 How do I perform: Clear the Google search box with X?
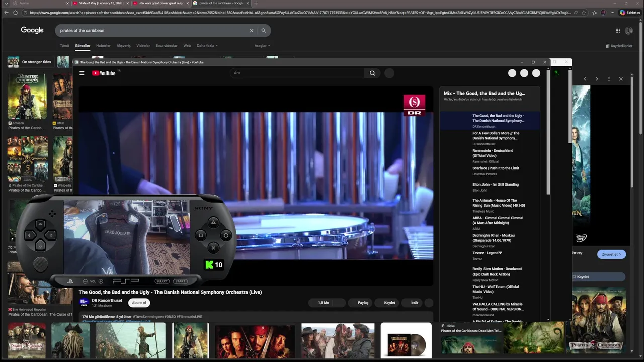click(x=252, y=31)
